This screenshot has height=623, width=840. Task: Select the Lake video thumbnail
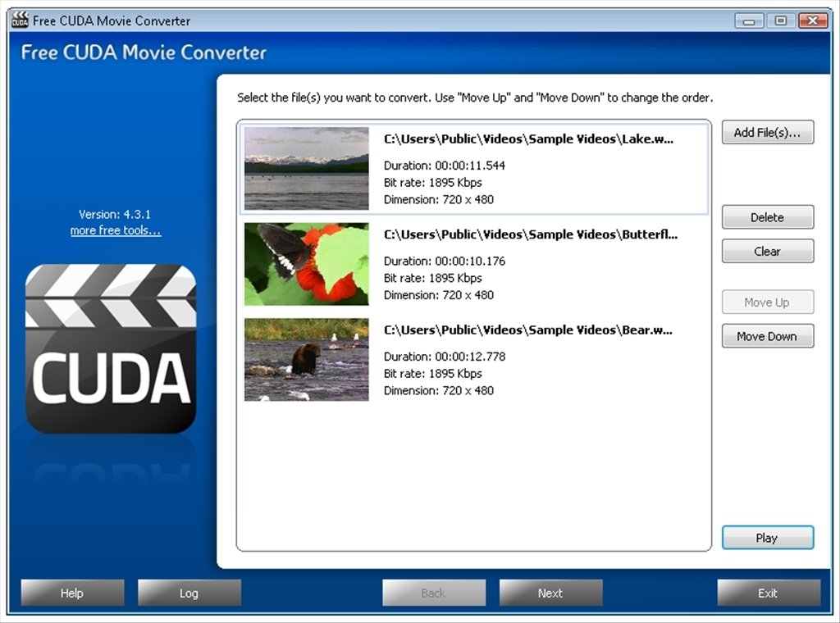tap(307, 169)
